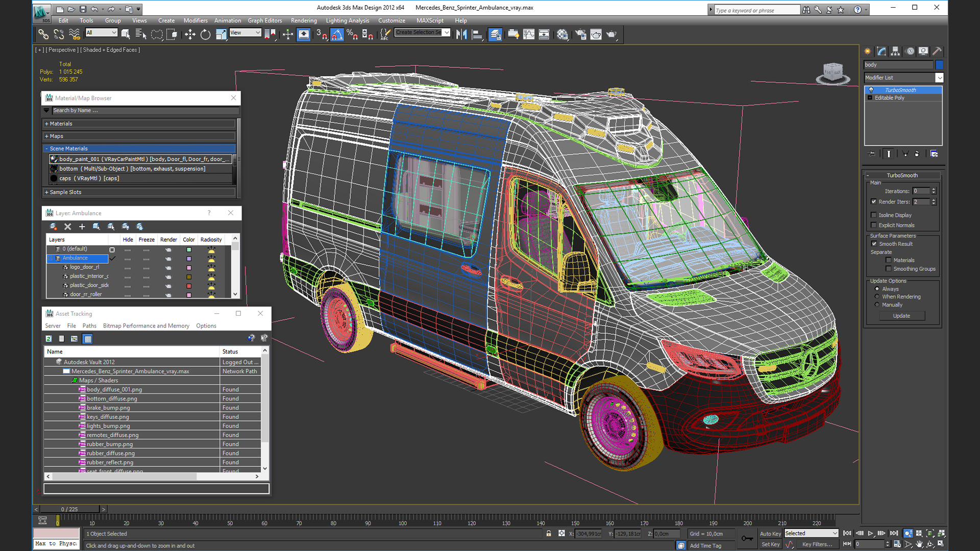Expand the Sample Slots group

tap(139, 192)
